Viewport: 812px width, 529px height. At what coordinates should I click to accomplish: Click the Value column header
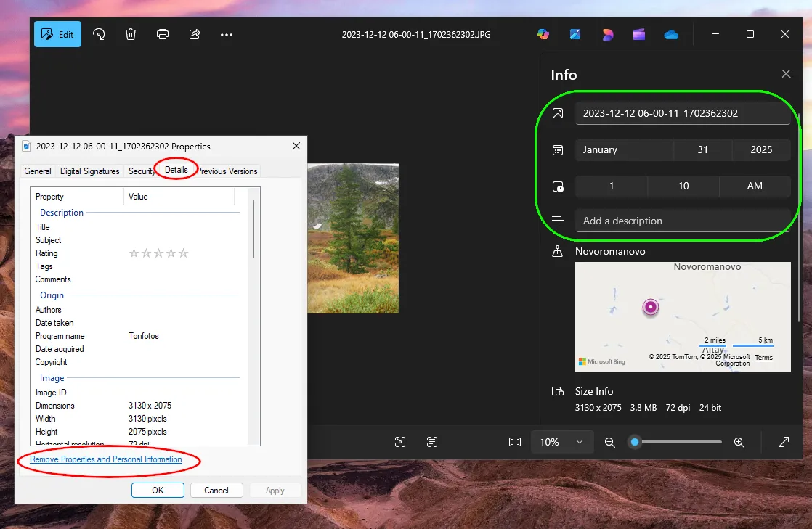pyautogui.click(x=179, y=197)
